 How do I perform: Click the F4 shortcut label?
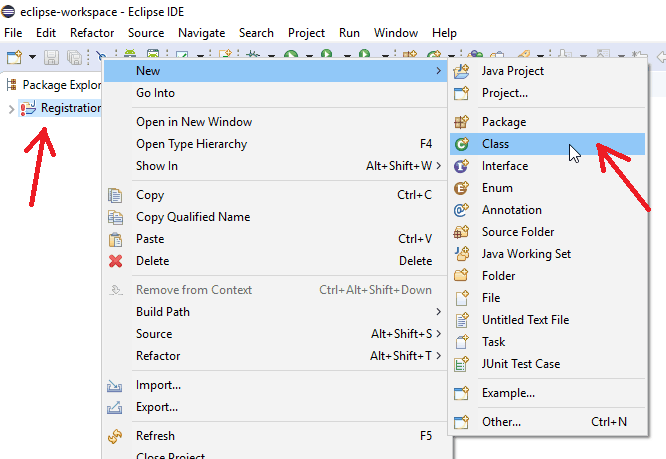point(426,144)
